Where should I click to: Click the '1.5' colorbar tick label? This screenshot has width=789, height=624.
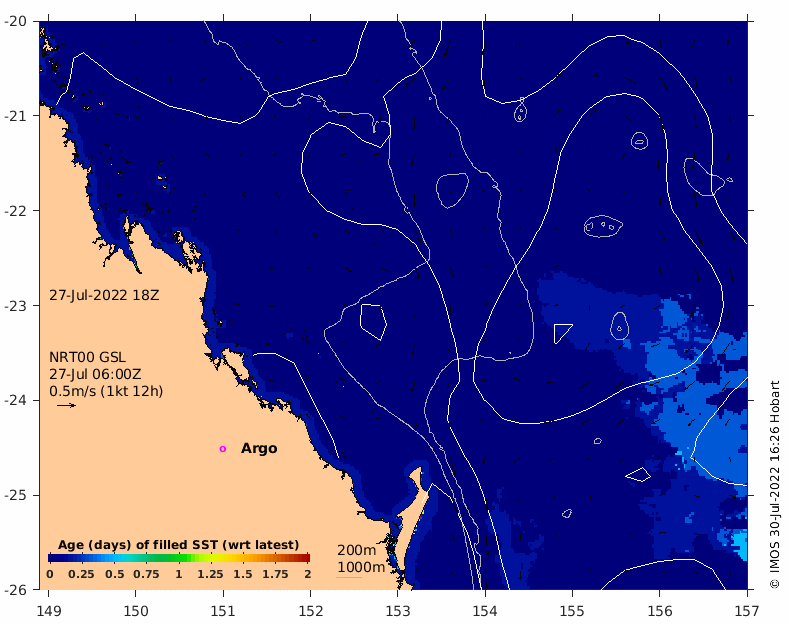pos(243,574)
